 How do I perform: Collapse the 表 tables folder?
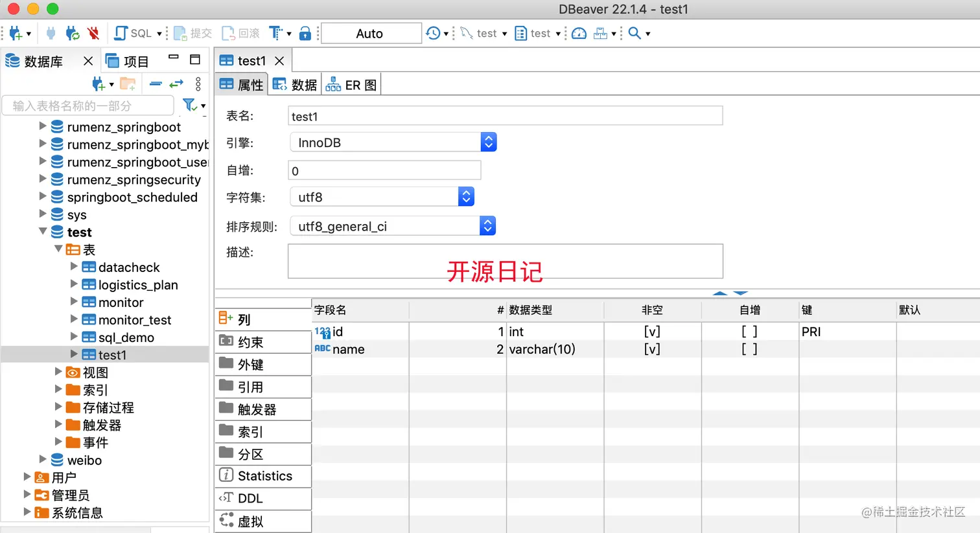point(58,249)
